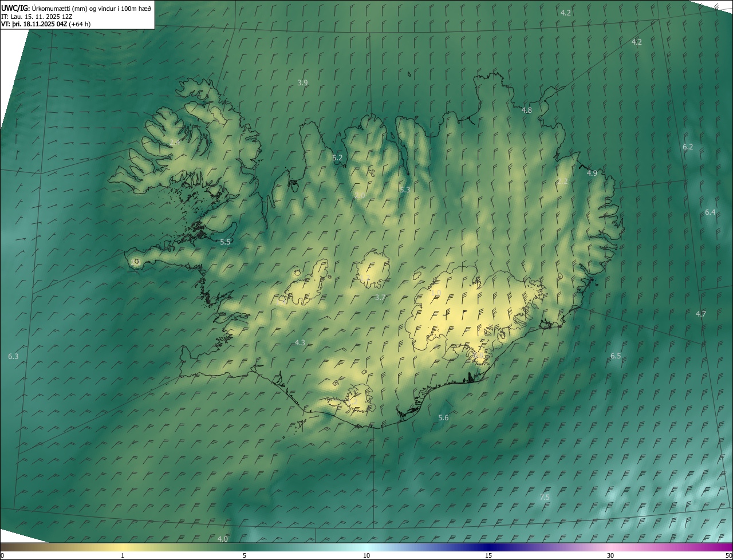Viewport: 733px width, 560px height.
Task: Click the 3.9 value north of Iceland
Action: click(x=302, y=82)
